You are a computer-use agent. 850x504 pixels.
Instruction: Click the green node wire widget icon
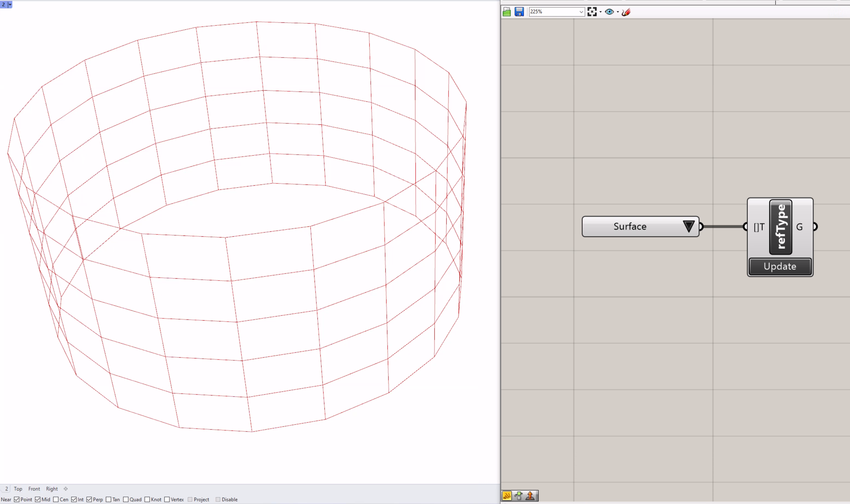(x=518, y=496)
